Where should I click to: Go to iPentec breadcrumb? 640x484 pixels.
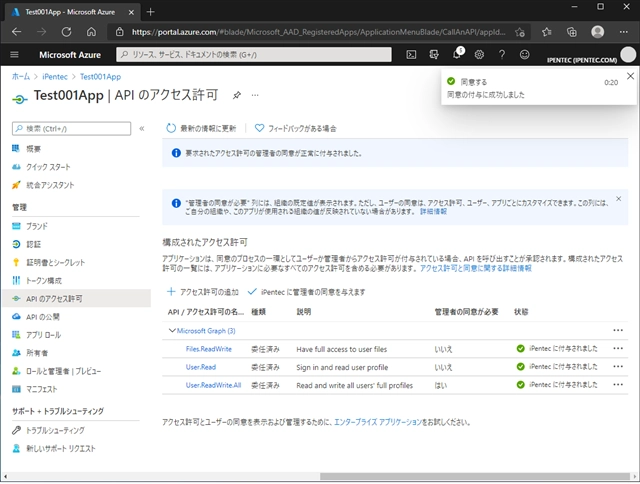[x=55, y=76]
